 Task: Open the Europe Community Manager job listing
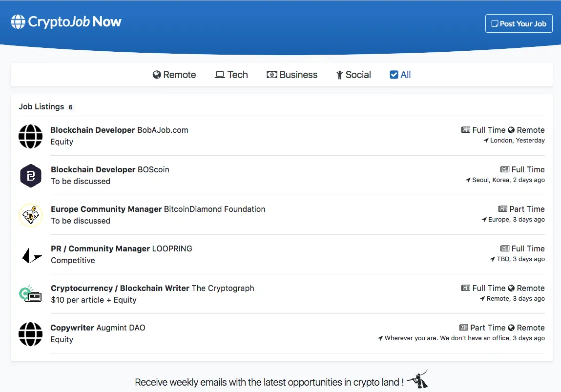click(x=158, y=209)
